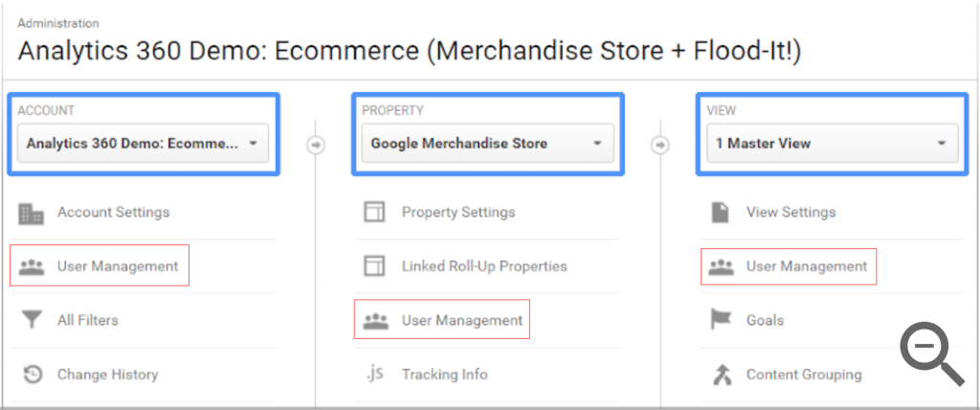Open the 1 Master View dropdown
980x410 pixels.
(x=832, y=144)
